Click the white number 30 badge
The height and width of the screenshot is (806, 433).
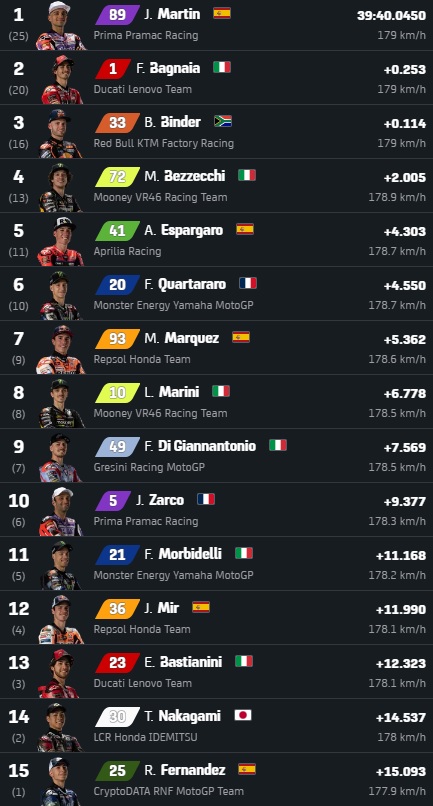117,717
